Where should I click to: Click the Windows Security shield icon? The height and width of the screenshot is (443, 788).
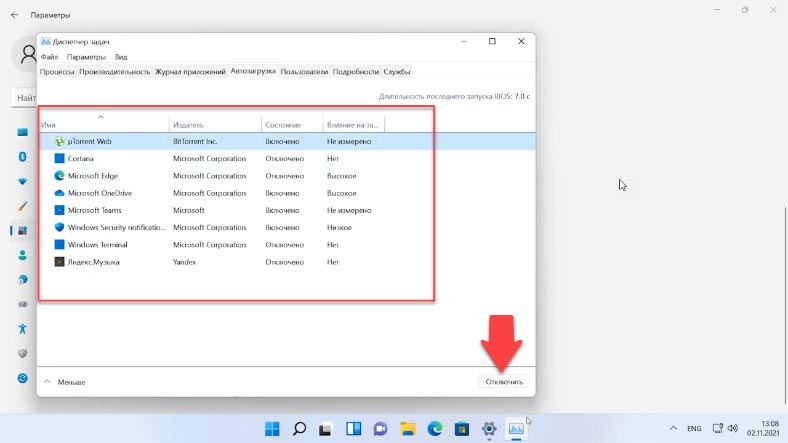pyautogui.click(x=59, y=227)
